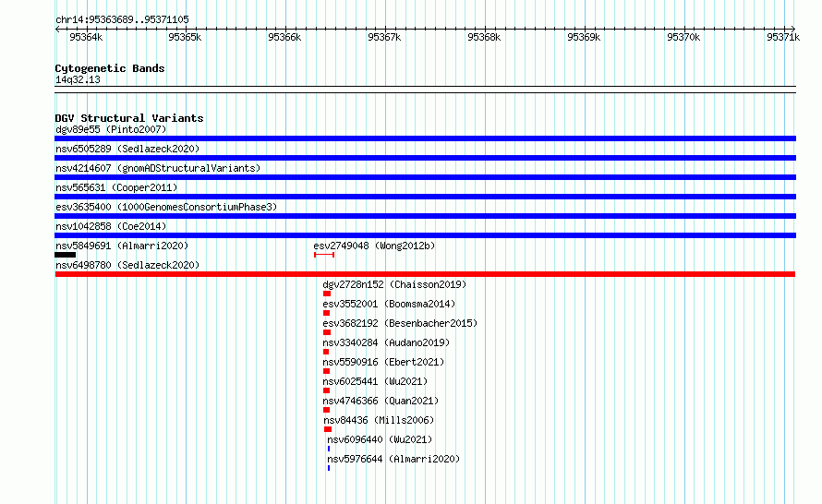Screen dimensions: 822x504
Task: Click the small blue tick under nsv5976644
Action: 329,468
